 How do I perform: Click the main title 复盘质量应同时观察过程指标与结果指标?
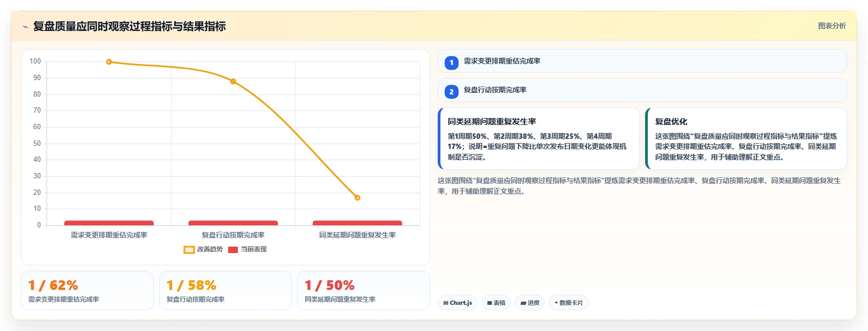(129, 26)
